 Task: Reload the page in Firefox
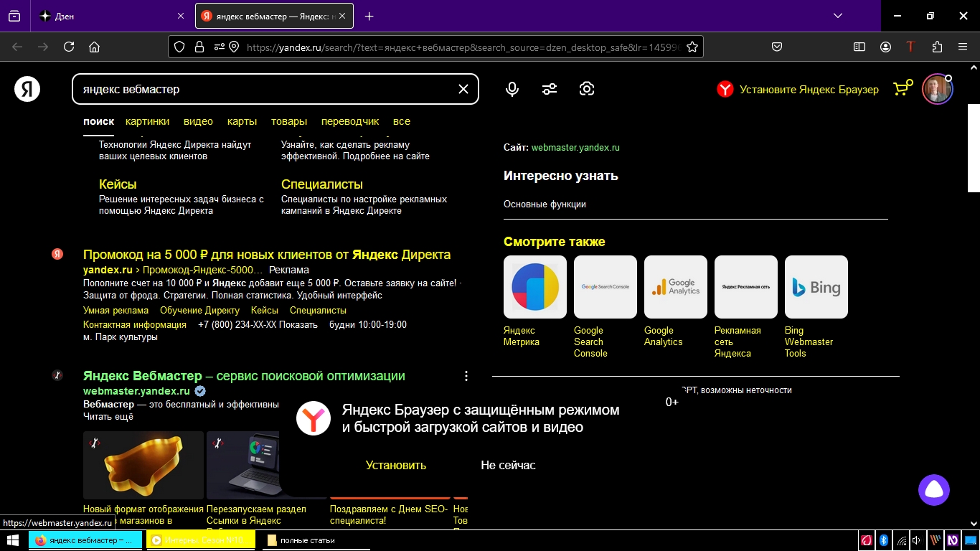(x=69, y=47)
